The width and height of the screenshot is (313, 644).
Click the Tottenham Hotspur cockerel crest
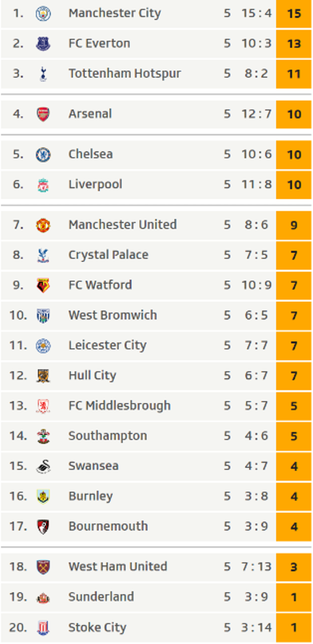click(x=43, y=74)
